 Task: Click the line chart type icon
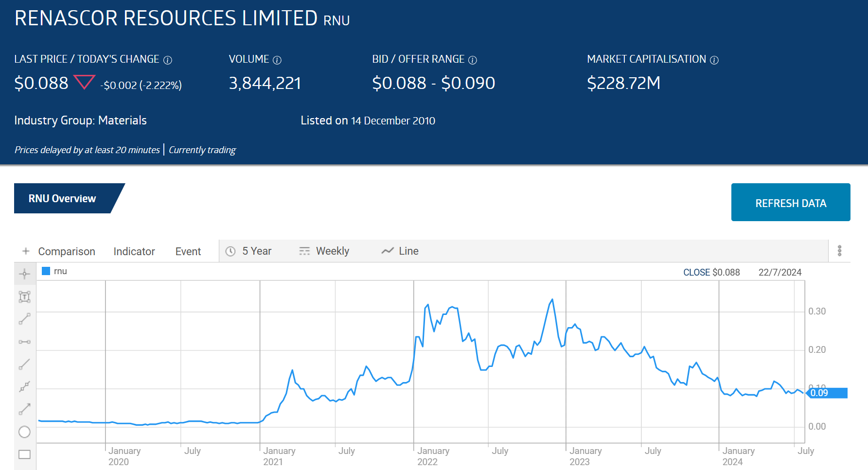click(388, 251)
